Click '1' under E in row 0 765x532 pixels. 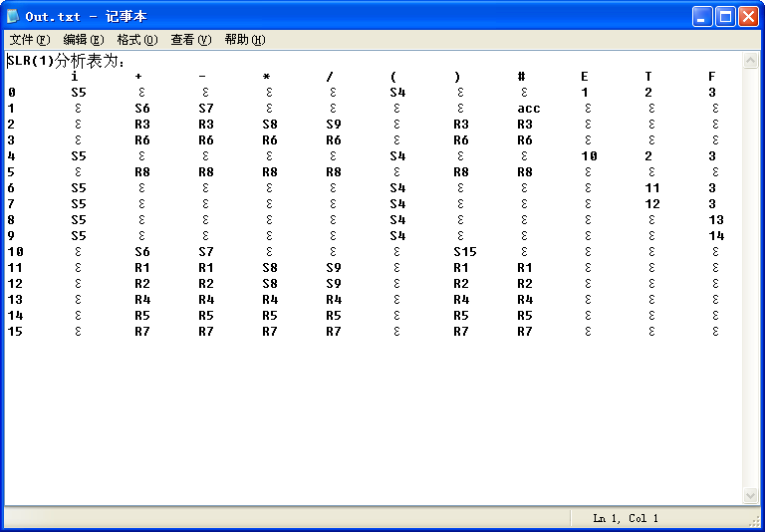[x=585, y=93]
